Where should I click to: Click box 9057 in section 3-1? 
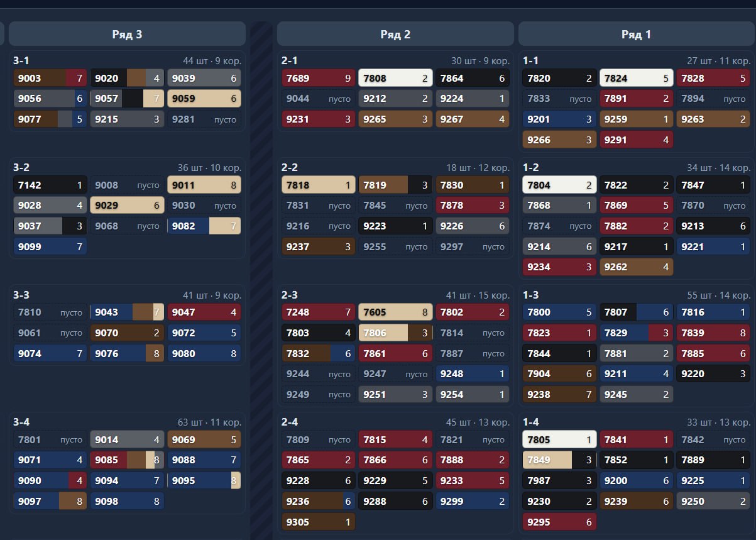pos(127,99)
